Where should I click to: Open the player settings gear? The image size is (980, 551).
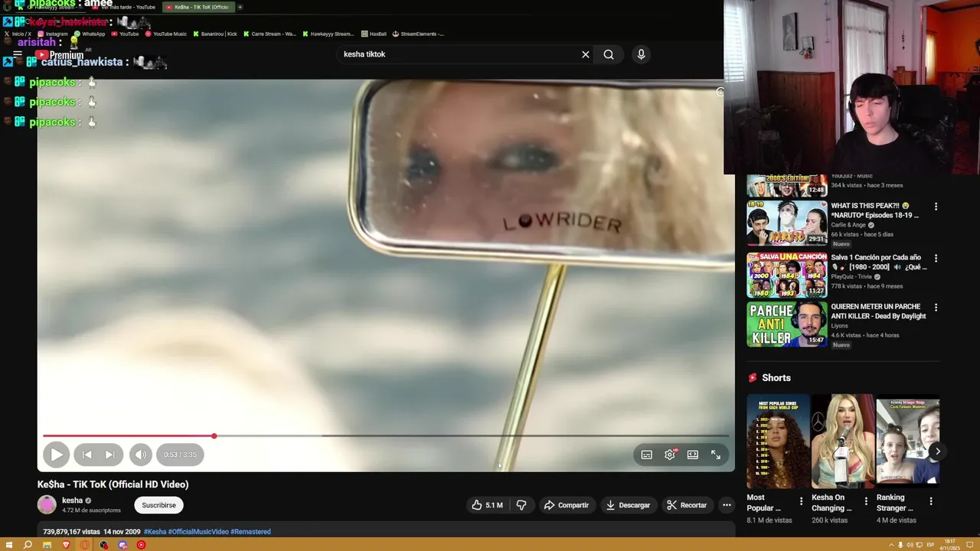670,455
